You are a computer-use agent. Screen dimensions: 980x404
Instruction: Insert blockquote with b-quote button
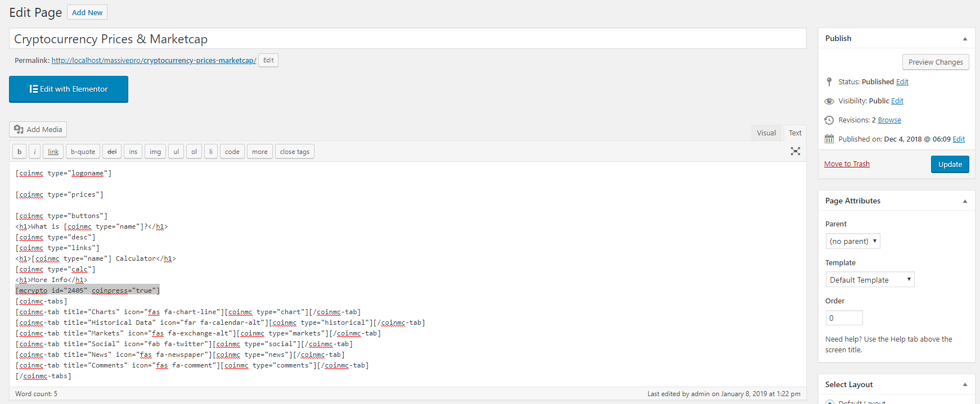pyautogui.click(x=83, y=152)
